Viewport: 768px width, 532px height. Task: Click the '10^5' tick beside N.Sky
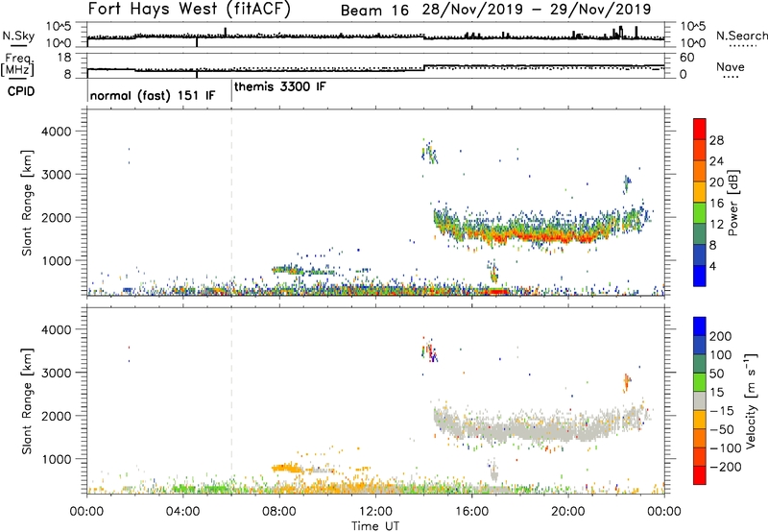tap(59, 26)
